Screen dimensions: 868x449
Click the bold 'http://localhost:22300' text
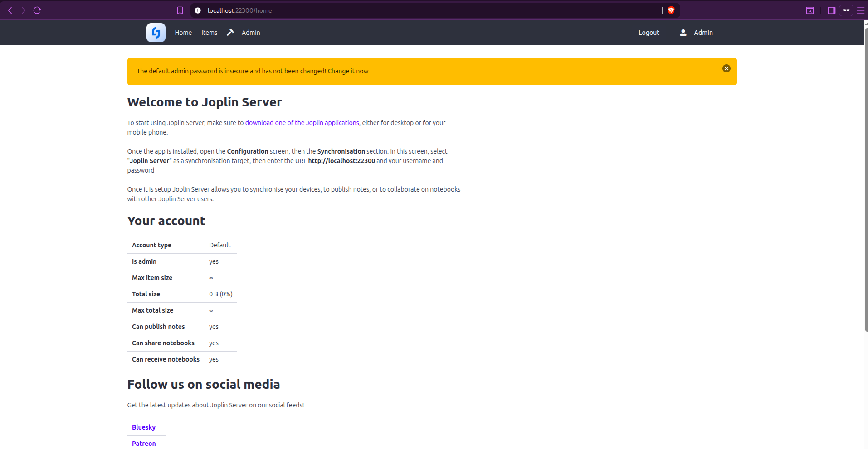(341, 161)
